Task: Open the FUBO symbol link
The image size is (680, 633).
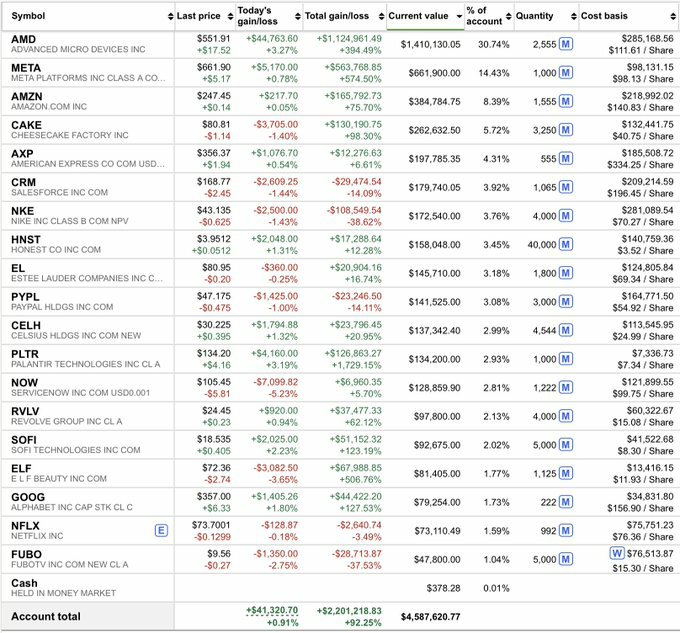Action: click(x=26, y=555)
